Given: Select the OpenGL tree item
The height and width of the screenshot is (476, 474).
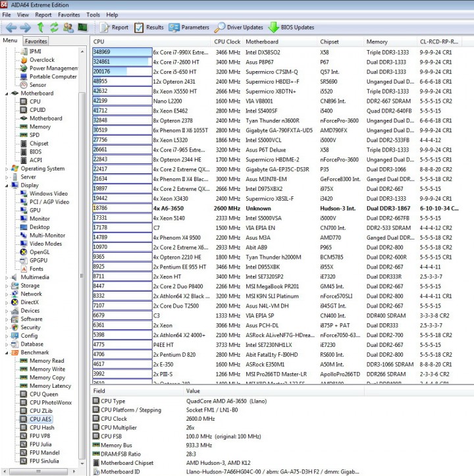Looking at the screenshot, I should (39, 252).
